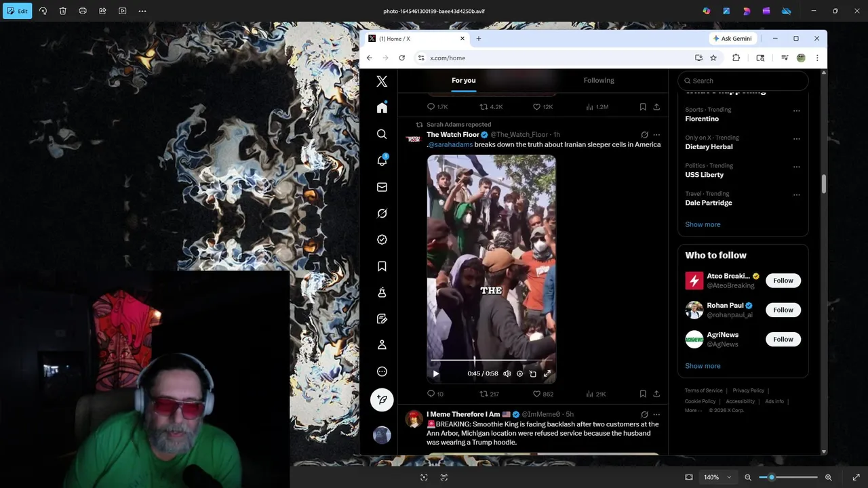This screenshot has width=868, height=488.
Task: Close the Home / X browser tab
Action: click(x=462, y=39)
